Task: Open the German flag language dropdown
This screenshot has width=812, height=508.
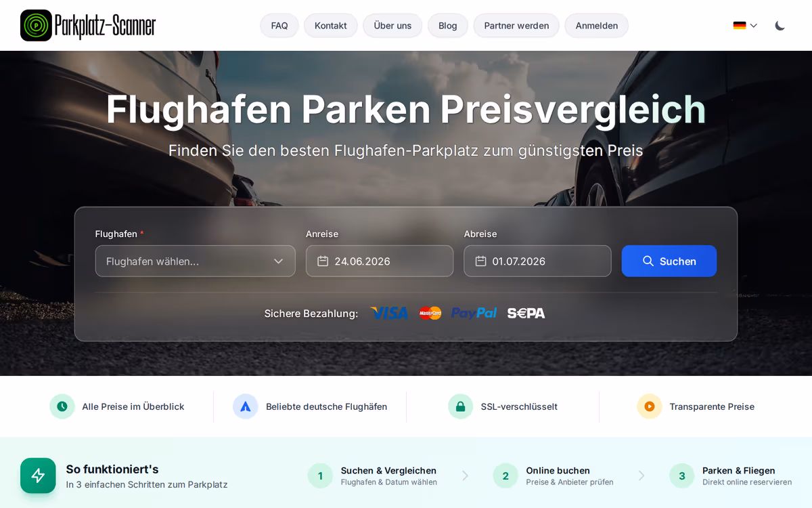Action: pyautogui.click(x=745, y=26)
